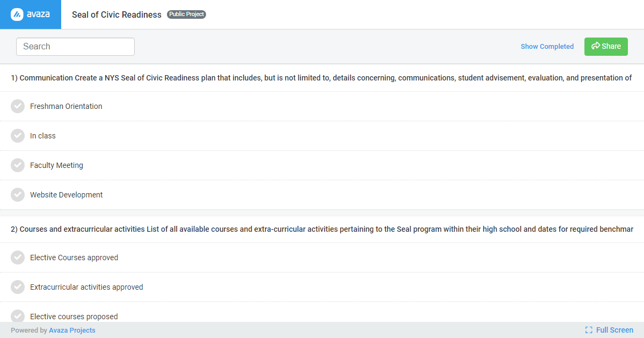644x338 pixels.
Task: Toggle the In class task checkmark
Action: (18, 136)
